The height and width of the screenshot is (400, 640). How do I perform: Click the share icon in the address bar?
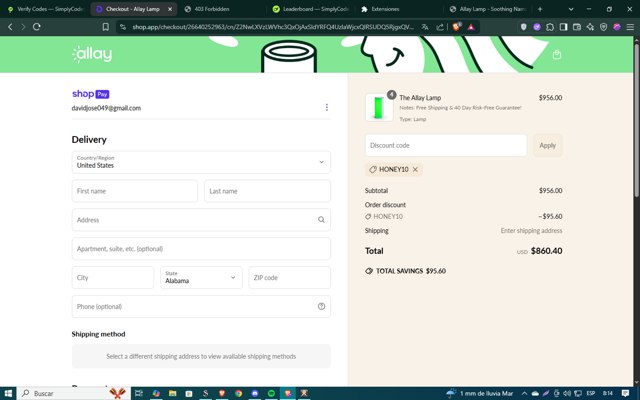[x=440, y=27]
